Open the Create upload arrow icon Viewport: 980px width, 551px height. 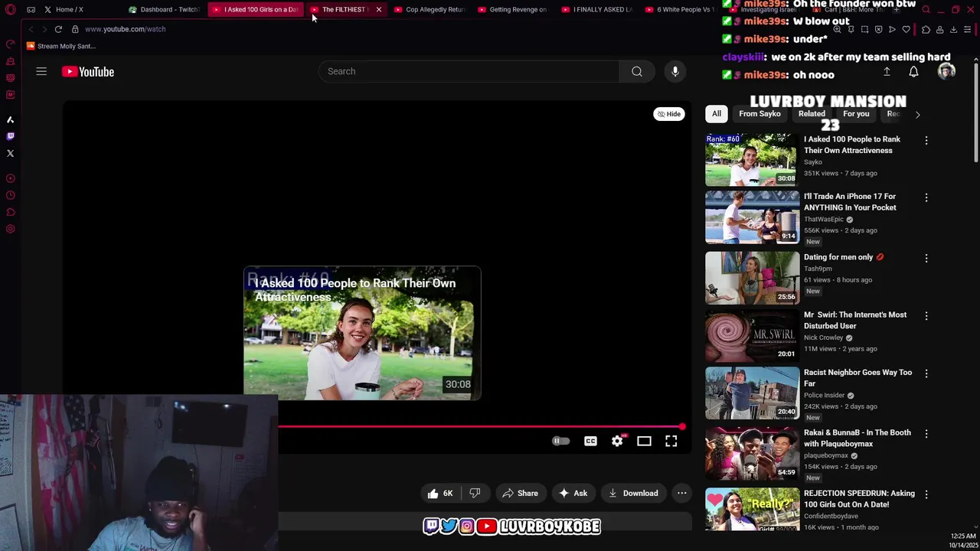coord(887,71)
